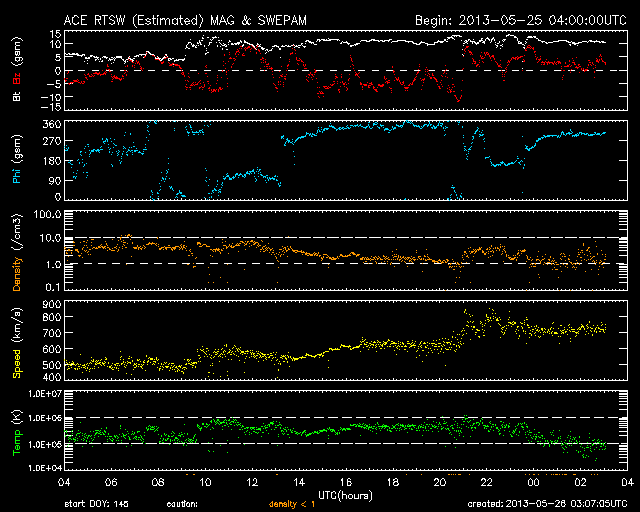
Task: Click the "Begin: 2013-05-25 04:00:00UTC" text
Action: [x=521, y=20]
